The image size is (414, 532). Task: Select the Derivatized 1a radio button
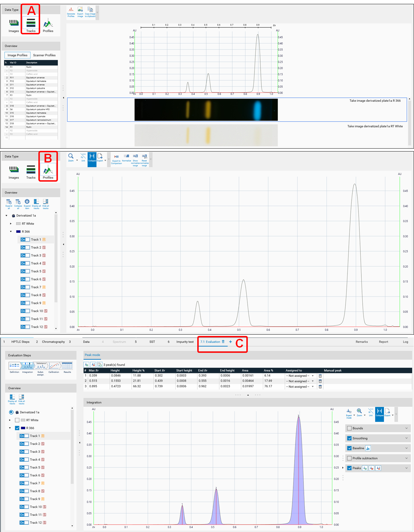(11, 412)
